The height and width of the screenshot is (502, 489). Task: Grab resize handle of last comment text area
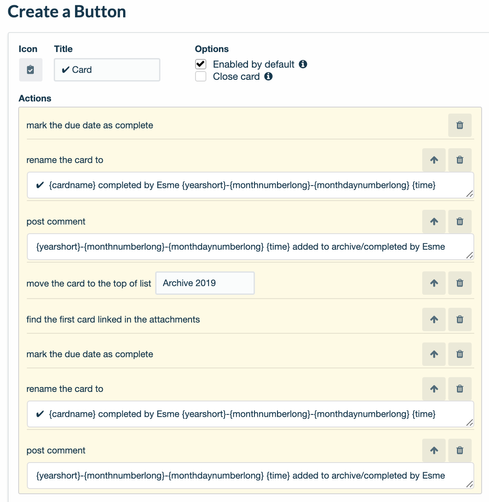[469, 484]
